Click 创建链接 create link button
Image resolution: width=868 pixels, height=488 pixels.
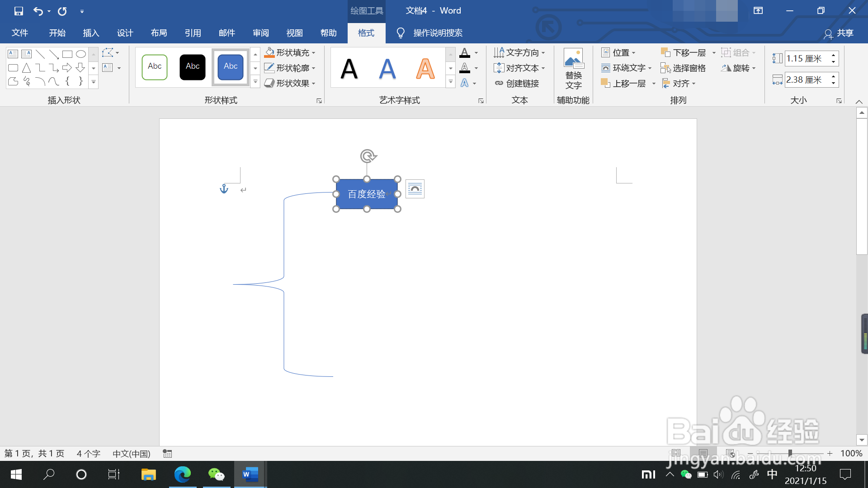click(517, 84)
